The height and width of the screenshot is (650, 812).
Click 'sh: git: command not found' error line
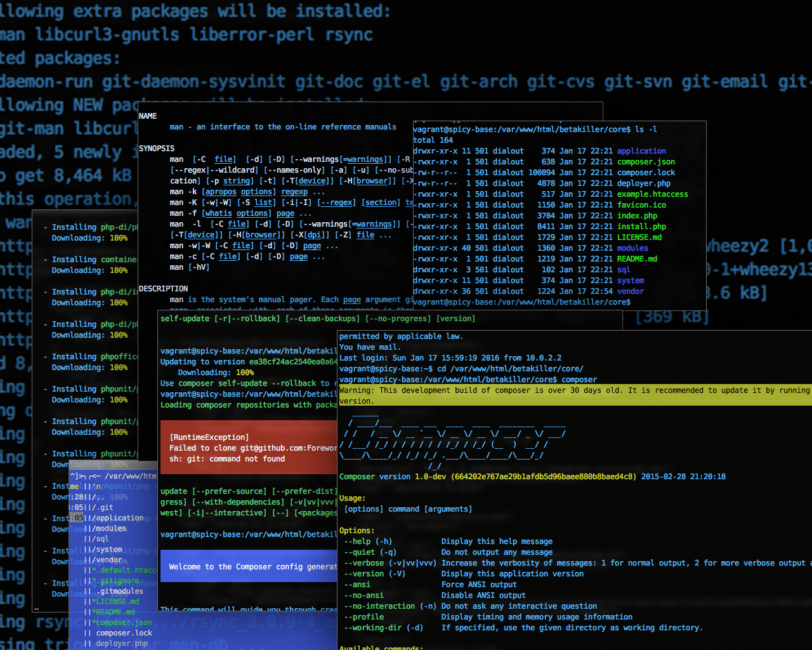pyautogui.click(x=227, y=459)
